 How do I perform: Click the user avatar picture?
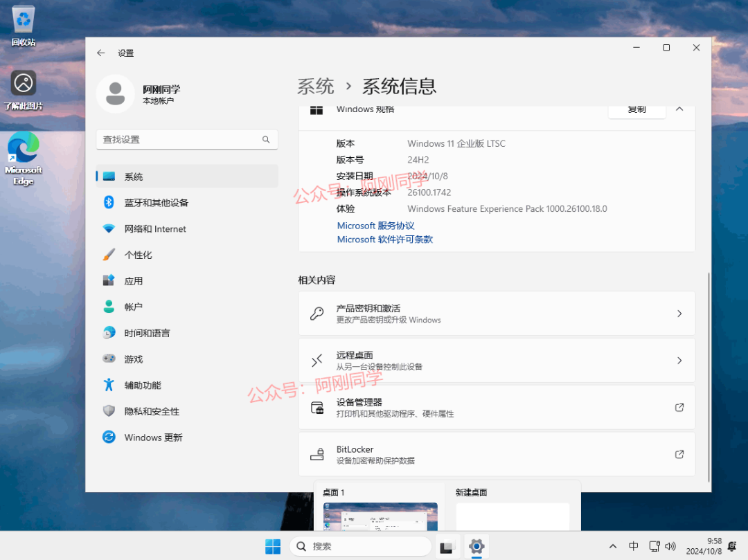(116, 94)
